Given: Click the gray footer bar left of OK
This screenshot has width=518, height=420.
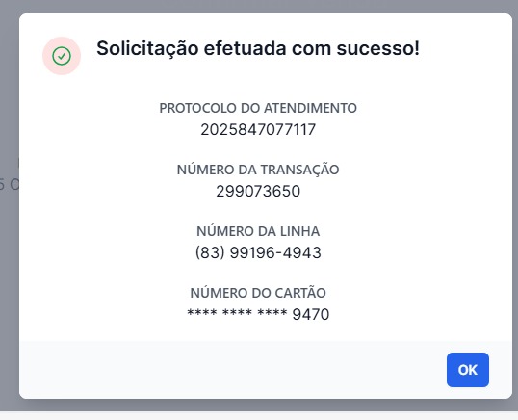Looking at the screenshot, I should (231, 370).
